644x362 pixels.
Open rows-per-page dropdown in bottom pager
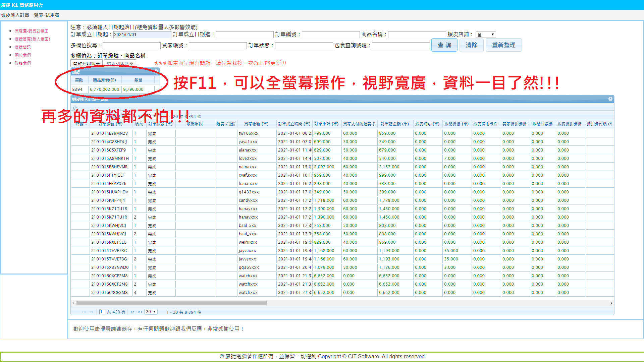[x=151, y=312]
